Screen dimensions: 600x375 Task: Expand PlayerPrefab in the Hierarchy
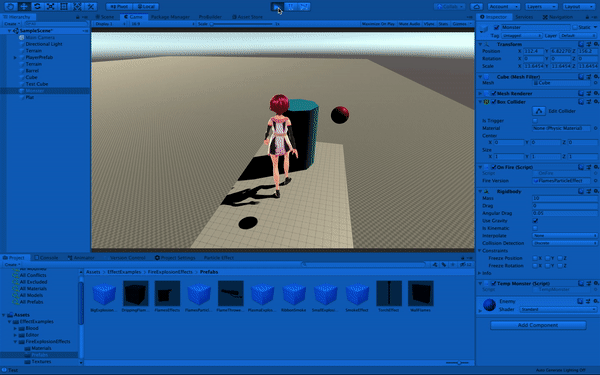(x=15, y=57)
